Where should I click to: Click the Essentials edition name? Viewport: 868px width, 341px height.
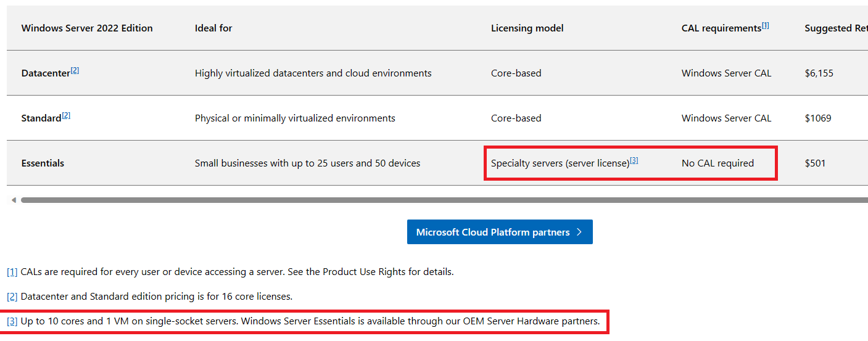tap(43, 163)
